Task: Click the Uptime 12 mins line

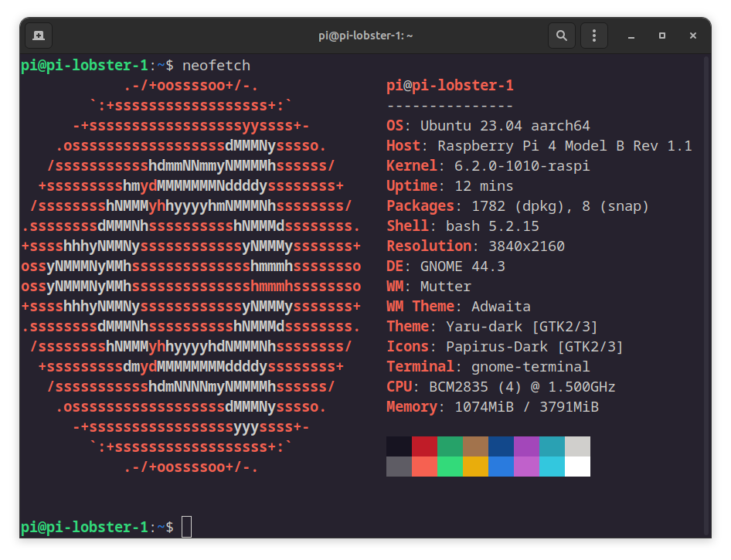Action: coord(450,186)
